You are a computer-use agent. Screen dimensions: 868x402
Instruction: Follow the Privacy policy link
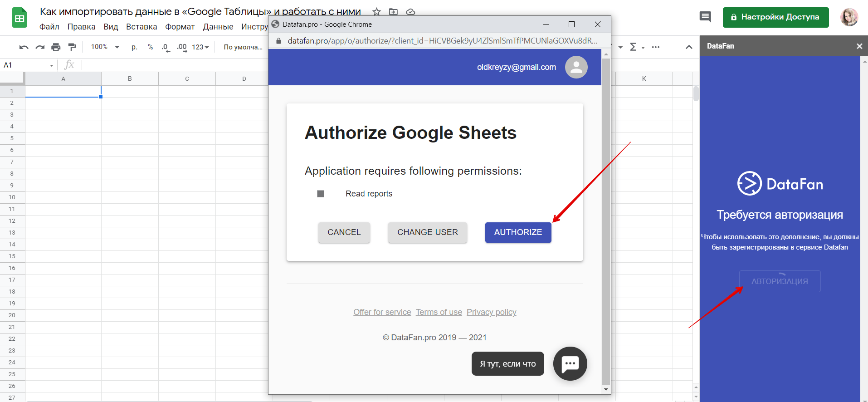491,312
